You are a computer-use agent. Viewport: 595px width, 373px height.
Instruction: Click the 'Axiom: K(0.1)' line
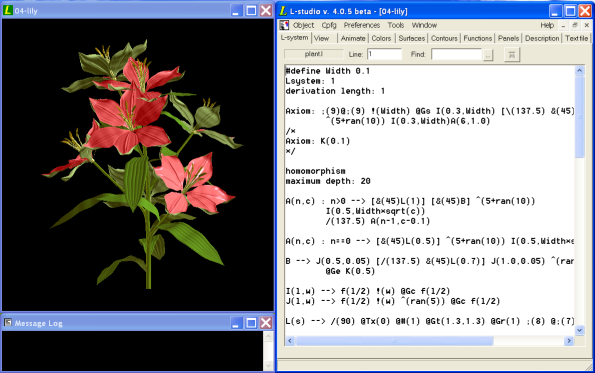[318, 141]
